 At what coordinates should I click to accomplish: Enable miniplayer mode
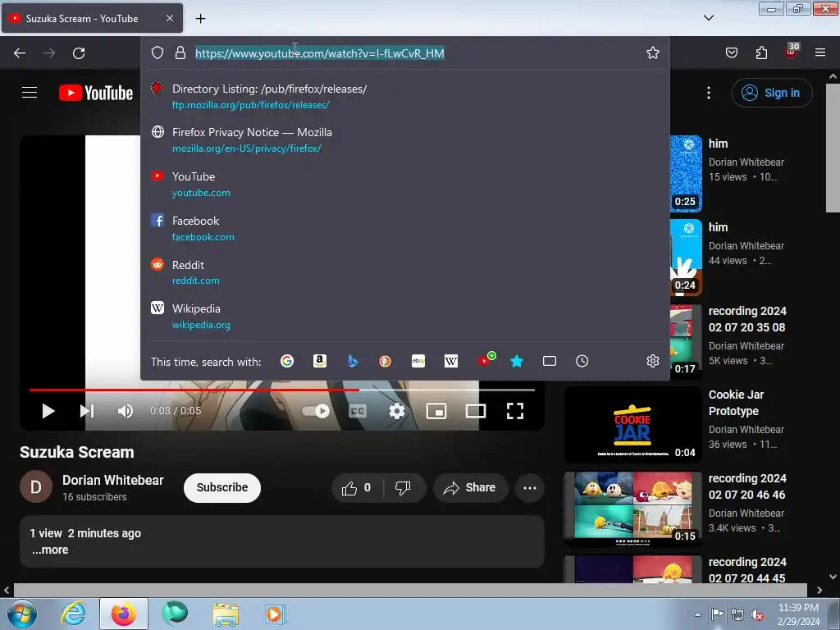[x=436, y=411]
